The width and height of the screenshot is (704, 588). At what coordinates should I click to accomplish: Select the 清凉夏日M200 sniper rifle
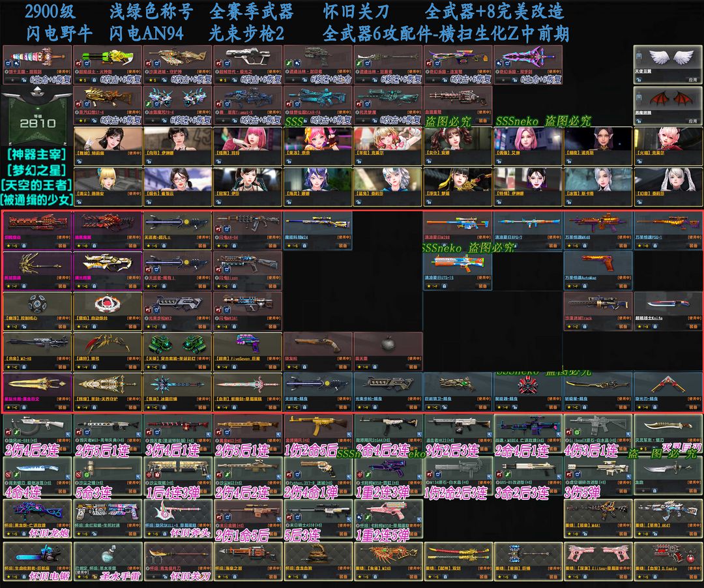click(x=458, y=231)
